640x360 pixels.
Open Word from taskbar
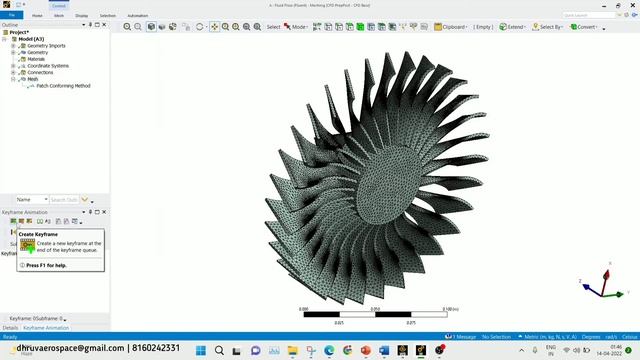384,351
